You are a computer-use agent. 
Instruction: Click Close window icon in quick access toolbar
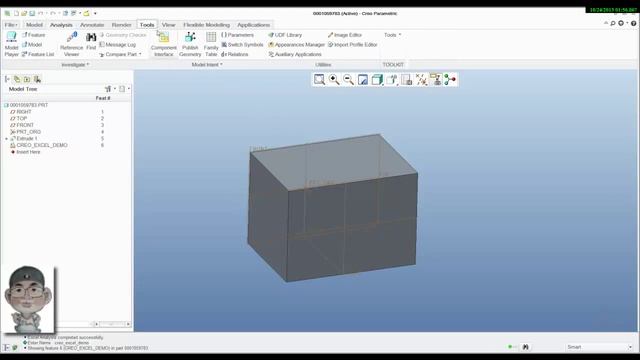click(x=87, y=13)
